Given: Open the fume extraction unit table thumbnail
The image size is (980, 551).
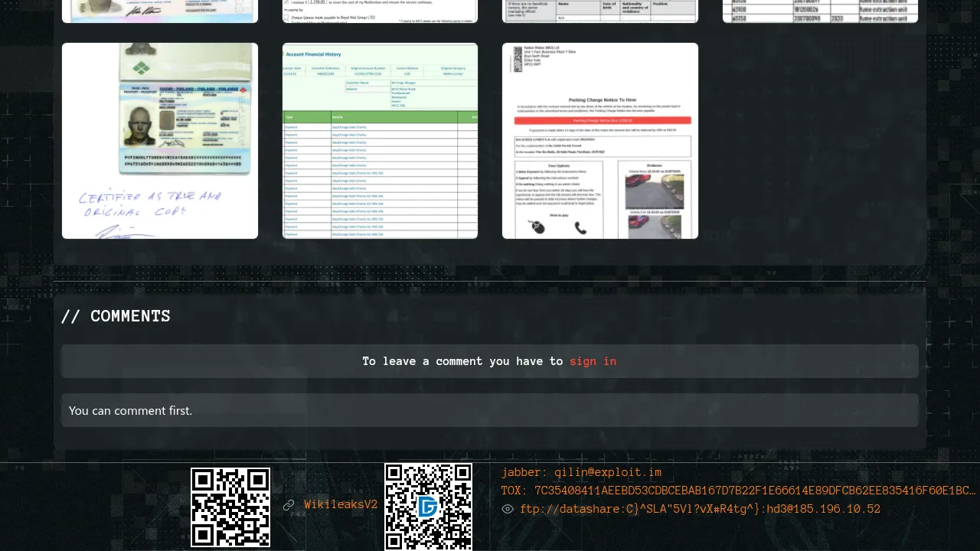Looking at the screenshot, I should click(820, 11).
